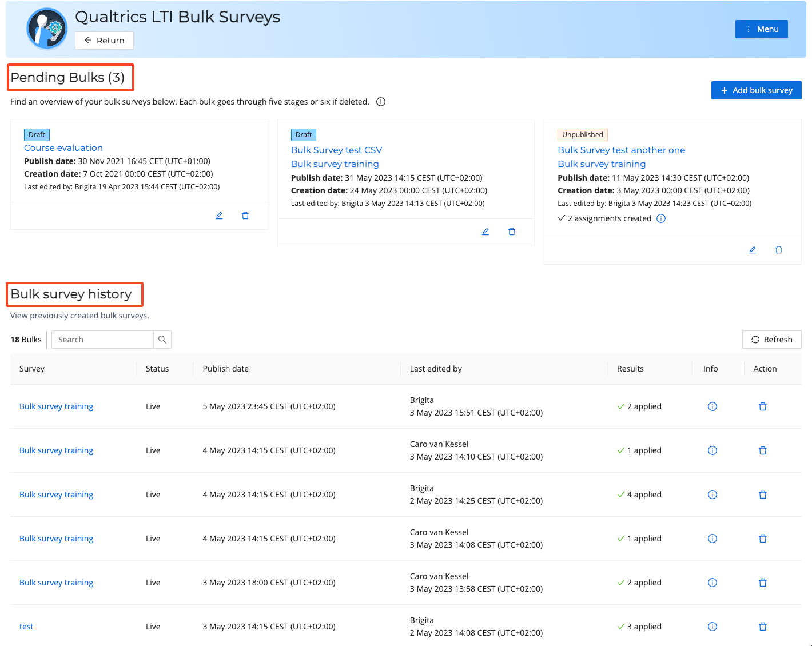Click the Live status in the test row

(x=153, y=627)
